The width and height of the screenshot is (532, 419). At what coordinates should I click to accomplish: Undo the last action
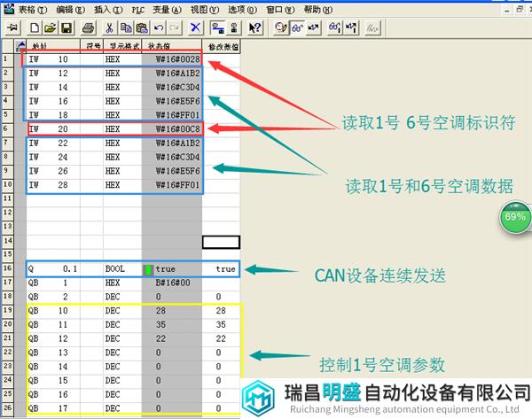[158, 27]
